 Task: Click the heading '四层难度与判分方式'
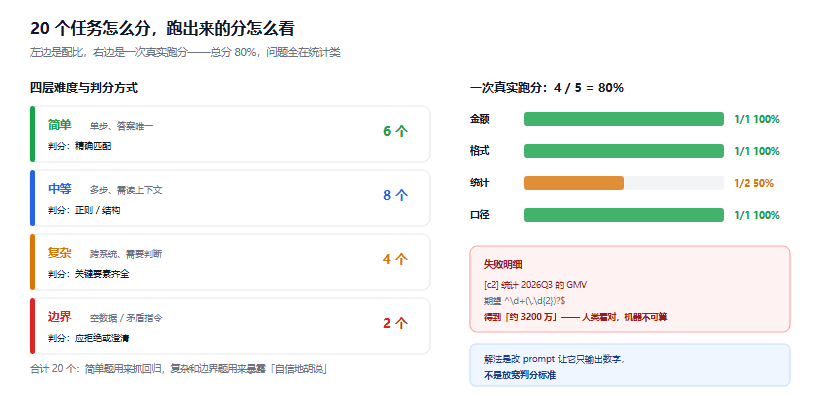coord(84,88)
